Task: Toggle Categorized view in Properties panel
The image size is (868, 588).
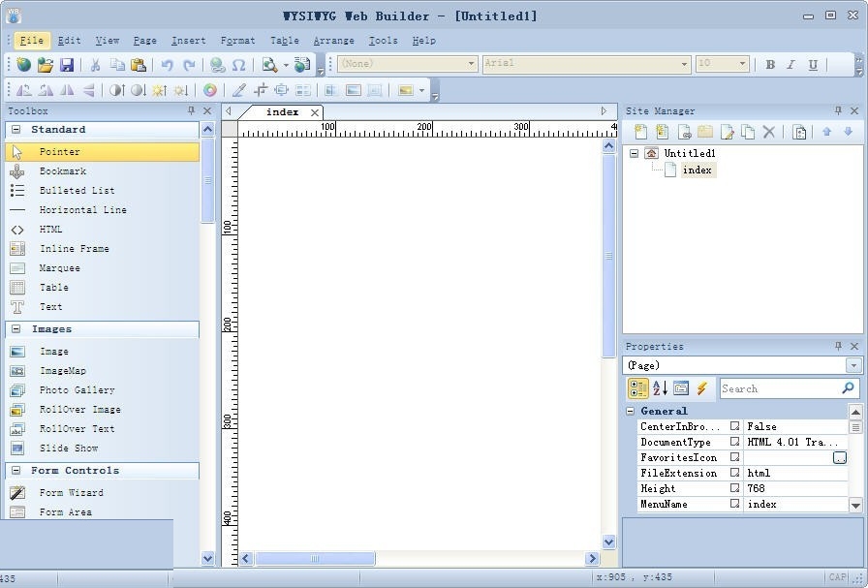Action: [x=637, y=388]
